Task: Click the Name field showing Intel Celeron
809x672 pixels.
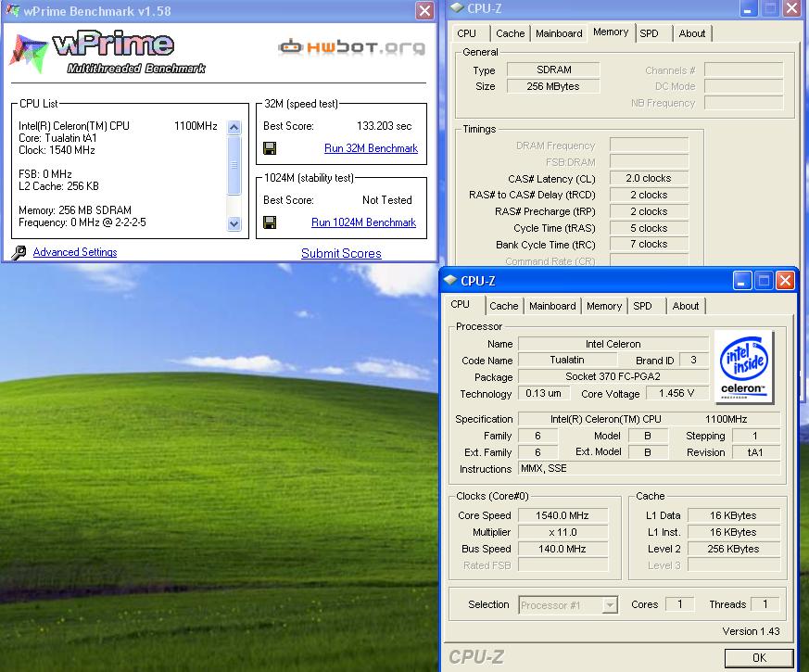Action: click(x=613, y=344)
